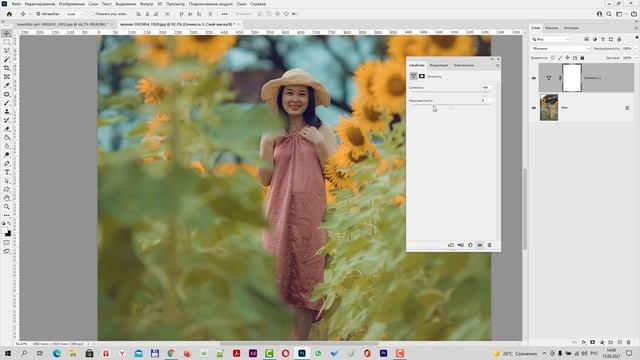640x360 pixels.
Task: Select the Gradient tool
Action: pos(7,138)
